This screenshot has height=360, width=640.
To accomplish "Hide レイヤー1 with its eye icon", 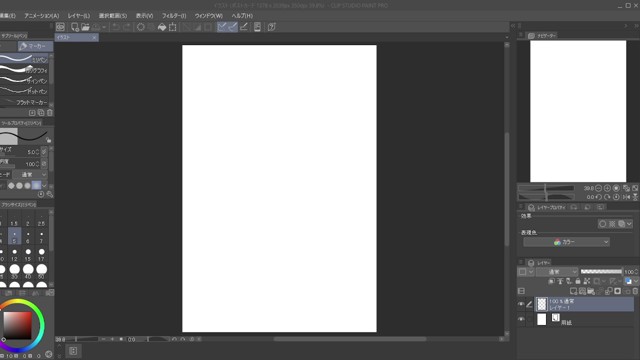I will coord(521,304).
